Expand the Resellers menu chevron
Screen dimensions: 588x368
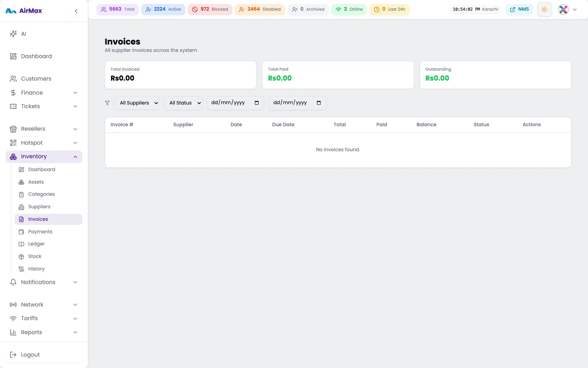click(75, 129)
